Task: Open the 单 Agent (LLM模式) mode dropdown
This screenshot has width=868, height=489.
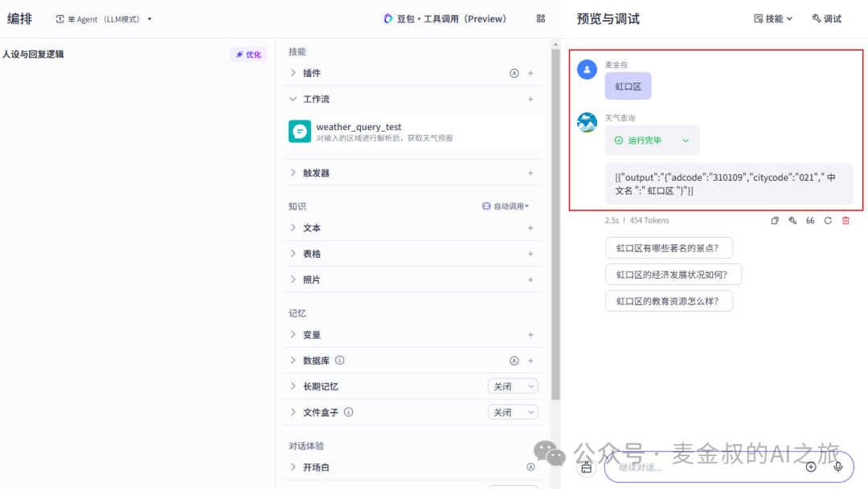Action: point(104,18)
